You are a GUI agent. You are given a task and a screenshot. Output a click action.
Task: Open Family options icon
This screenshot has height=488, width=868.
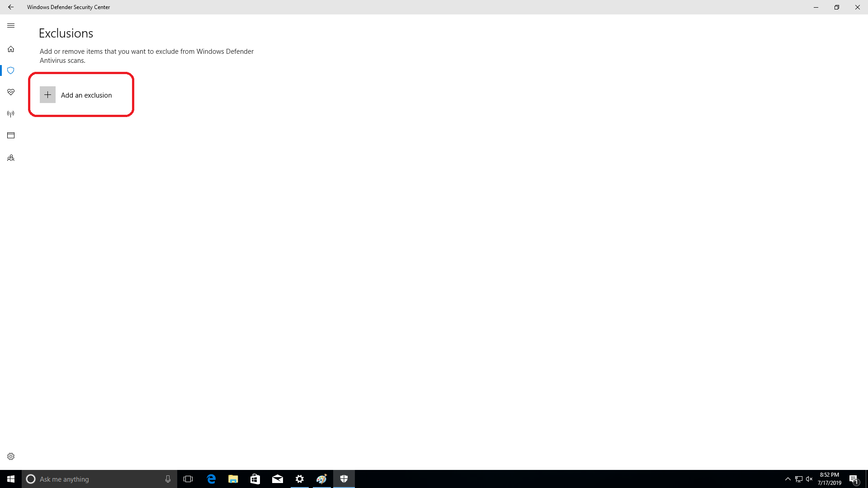click(11, 158)
